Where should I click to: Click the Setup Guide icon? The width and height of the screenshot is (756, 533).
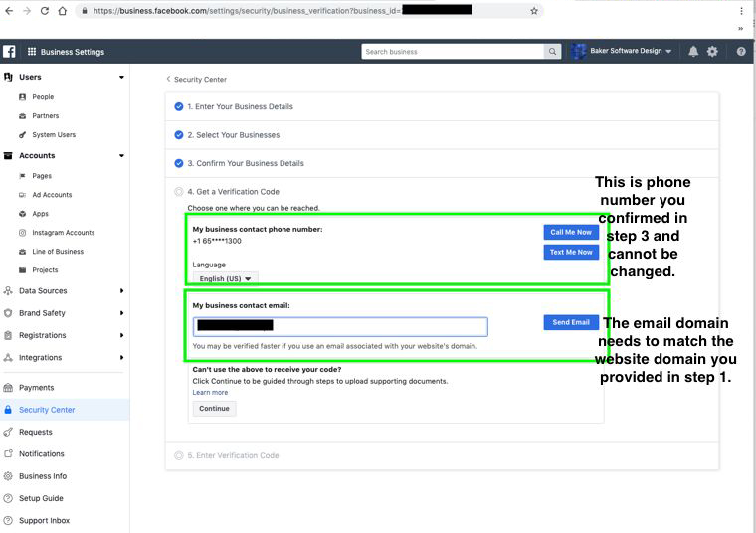pos(8,498)
